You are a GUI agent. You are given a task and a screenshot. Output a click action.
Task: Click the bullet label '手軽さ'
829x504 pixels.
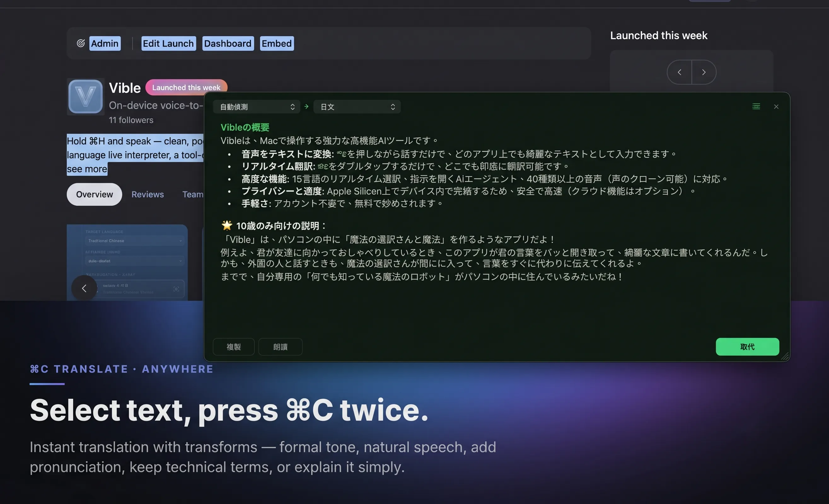click(x=255, y=203)
